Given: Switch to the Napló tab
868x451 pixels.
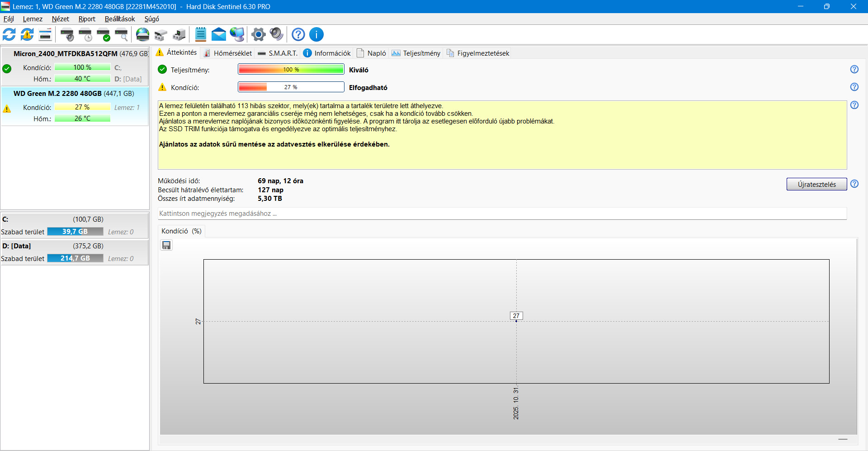Looking at the screenshot, I should [x=371, y=53].
